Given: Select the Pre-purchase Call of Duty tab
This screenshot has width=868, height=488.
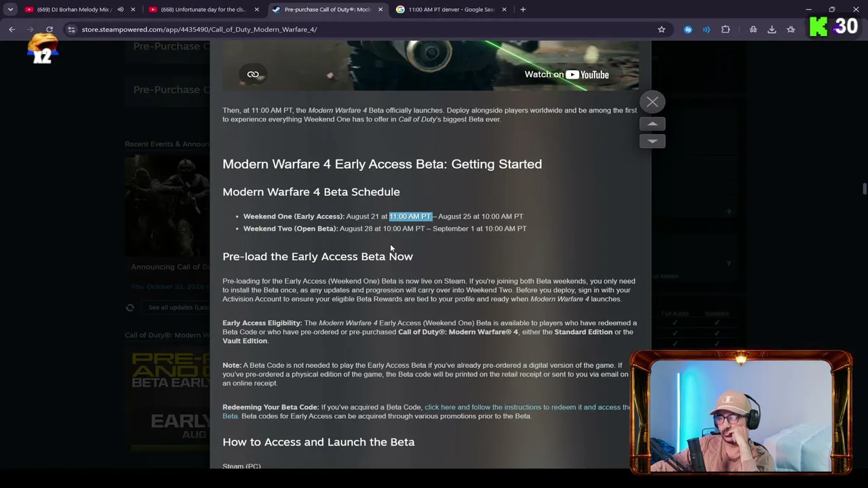Looking at the screenshot, I should [328, 9].
